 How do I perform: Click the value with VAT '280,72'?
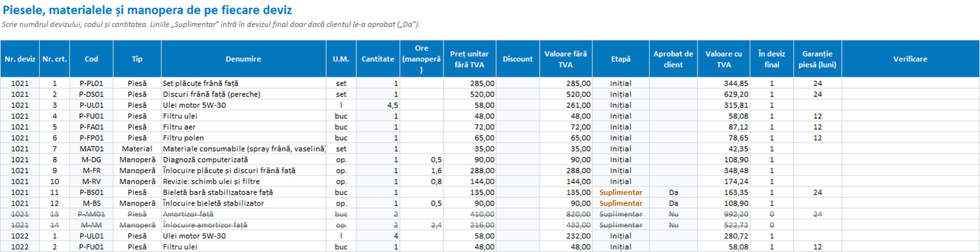point(724,236)
